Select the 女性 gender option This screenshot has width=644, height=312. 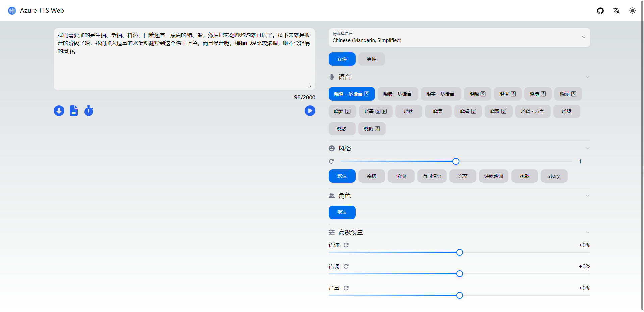(342, 59)
